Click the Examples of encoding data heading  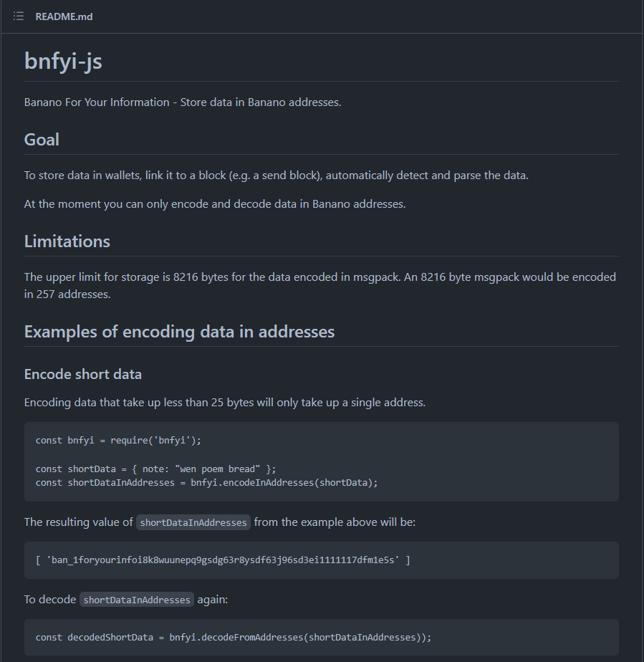(179, 332)
